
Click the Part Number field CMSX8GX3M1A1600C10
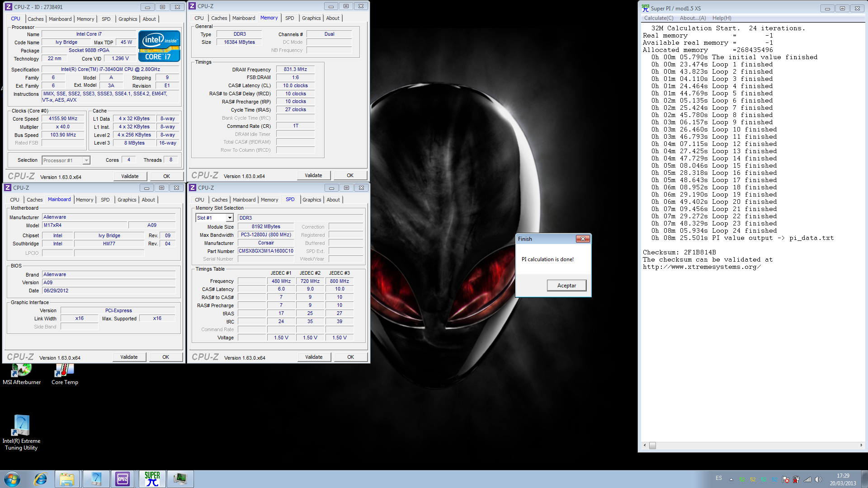pyautogui.click(x=266, y=251)
